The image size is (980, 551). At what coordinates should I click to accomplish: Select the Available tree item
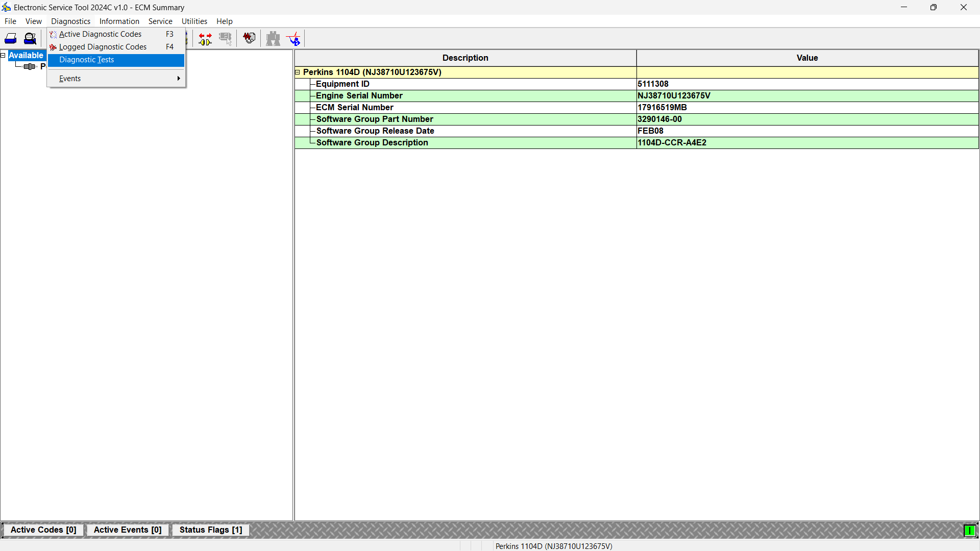coord(26,55)
